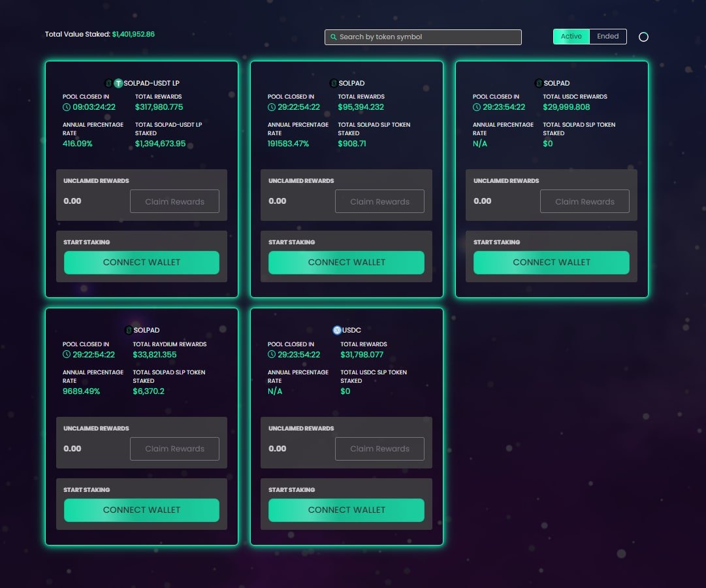Connect Wallet on the SOLPAD-USDT LP pool
The height and width of the screenshot is (588, 706).
click(x=141, y=262)
